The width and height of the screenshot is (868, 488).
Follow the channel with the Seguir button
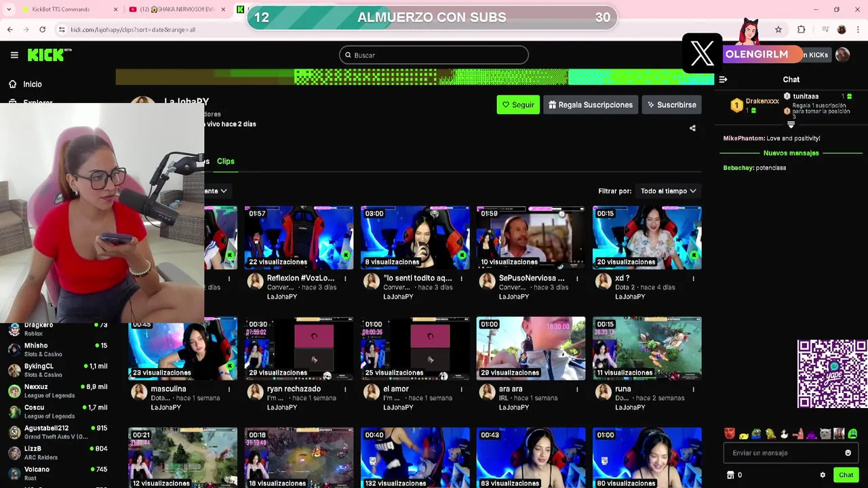pos(518,104)
